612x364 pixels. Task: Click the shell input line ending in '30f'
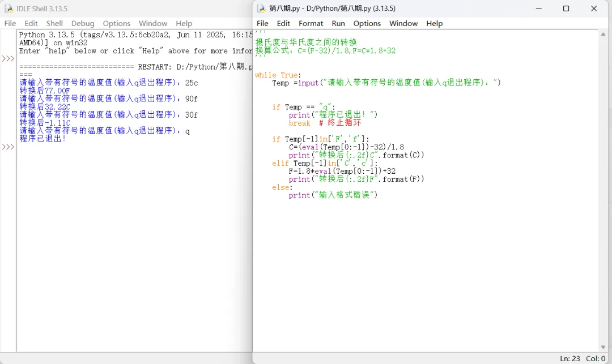click(108, 114)
